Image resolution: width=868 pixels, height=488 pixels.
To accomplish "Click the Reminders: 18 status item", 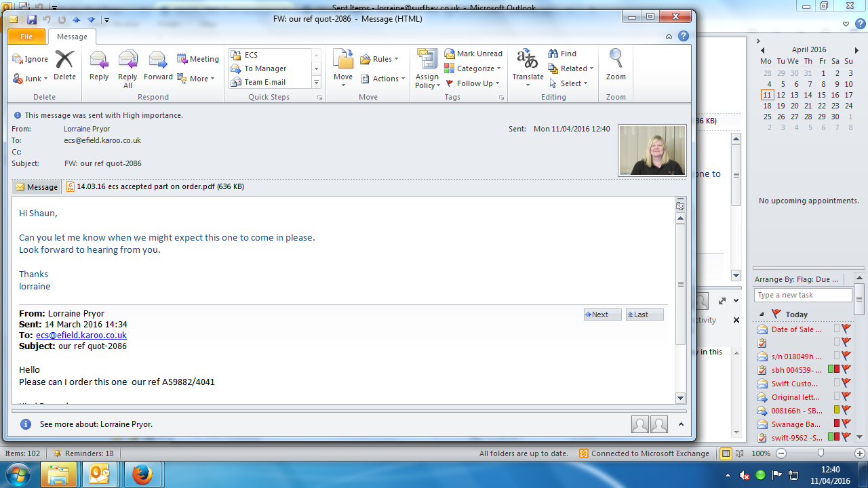I will tap(84, 453).
